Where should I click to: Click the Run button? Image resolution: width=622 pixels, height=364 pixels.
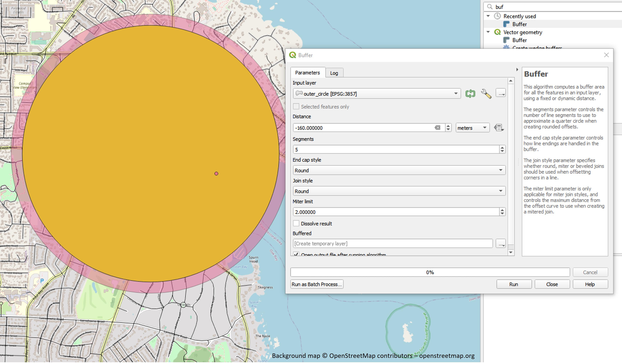(x=514, y=284)
